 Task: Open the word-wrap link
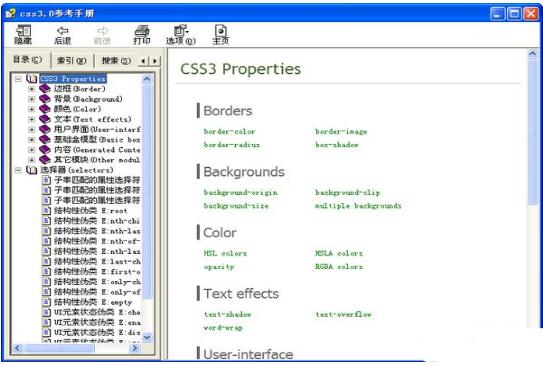pos(223,328)
